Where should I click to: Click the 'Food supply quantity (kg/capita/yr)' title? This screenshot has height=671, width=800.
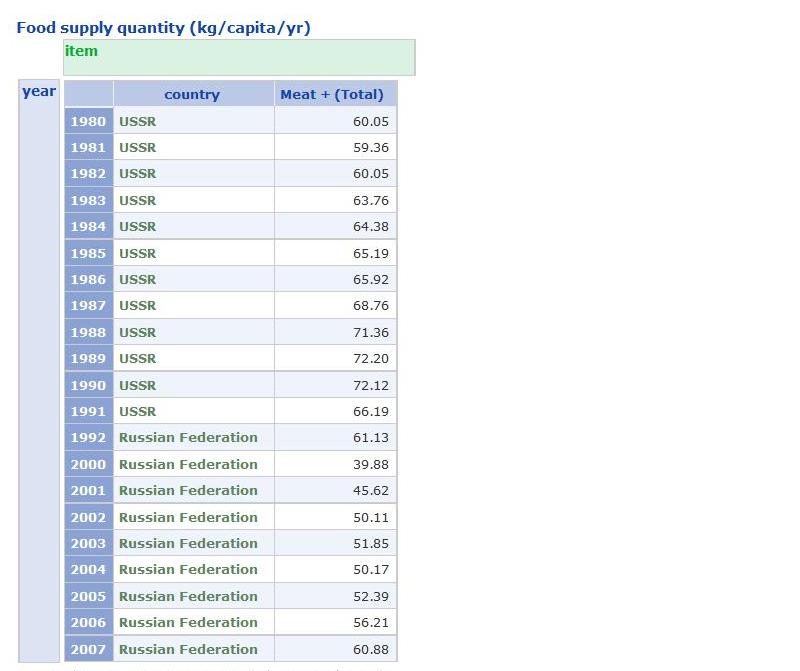coord(163,28)
